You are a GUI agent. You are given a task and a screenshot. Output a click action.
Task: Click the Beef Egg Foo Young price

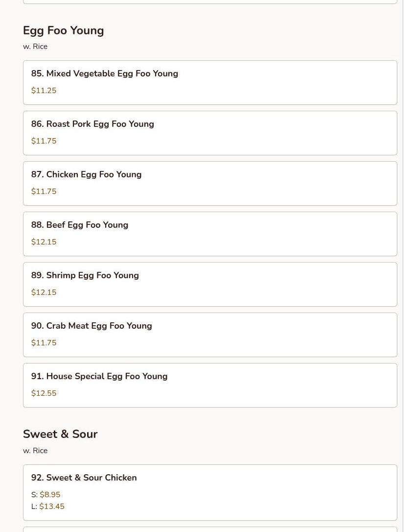pyautogui.click(x=44, y=242)
